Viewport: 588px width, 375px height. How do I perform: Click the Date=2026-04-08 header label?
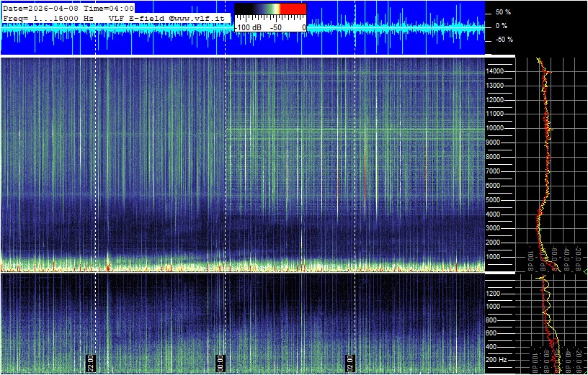pyautogui.click(x=36, y=7)
